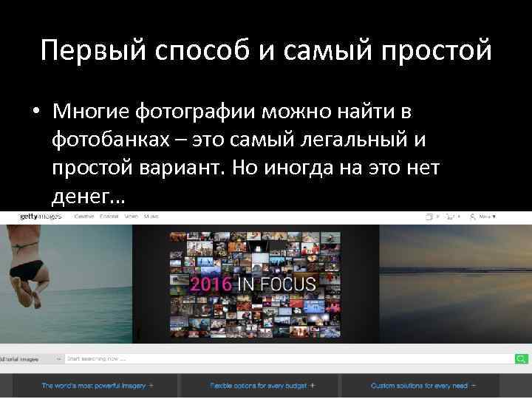This screenshot has height=399, width=532.
Task: Click the ocean sunset image on right
Action: 455,284
